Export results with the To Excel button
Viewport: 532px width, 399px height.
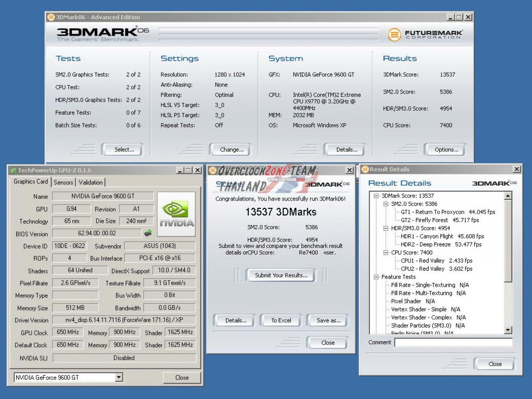click(x=281, y=320)
